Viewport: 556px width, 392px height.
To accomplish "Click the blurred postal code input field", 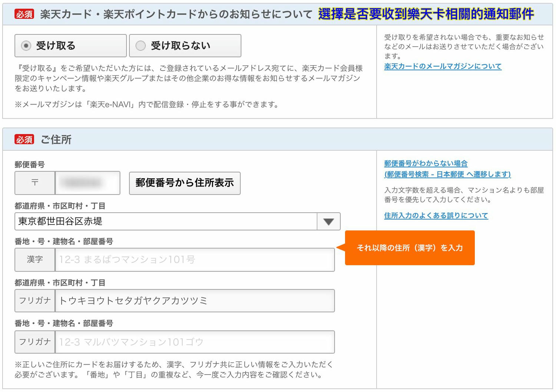I will point(87,183).
